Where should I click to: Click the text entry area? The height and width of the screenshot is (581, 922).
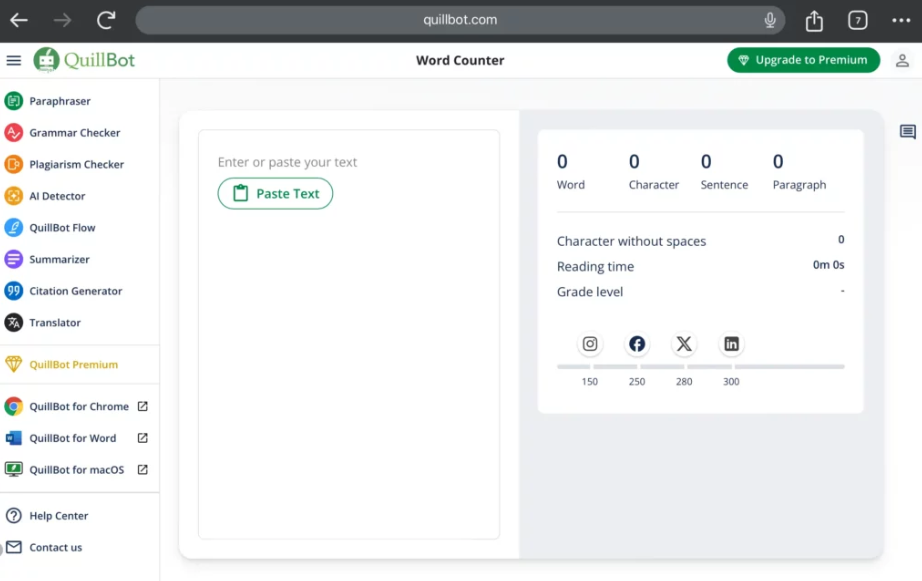349,334
